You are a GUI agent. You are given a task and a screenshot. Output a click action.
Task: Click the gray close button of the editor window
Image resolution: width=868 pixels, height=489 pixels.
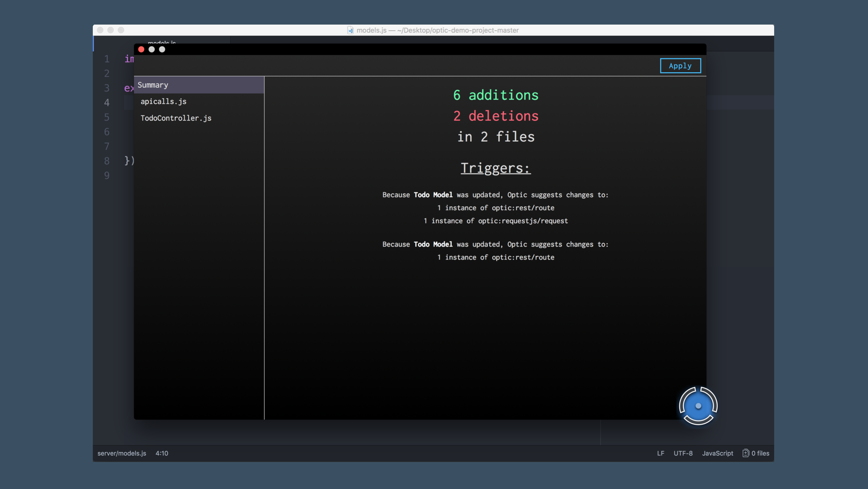click(x=100, y=30)
